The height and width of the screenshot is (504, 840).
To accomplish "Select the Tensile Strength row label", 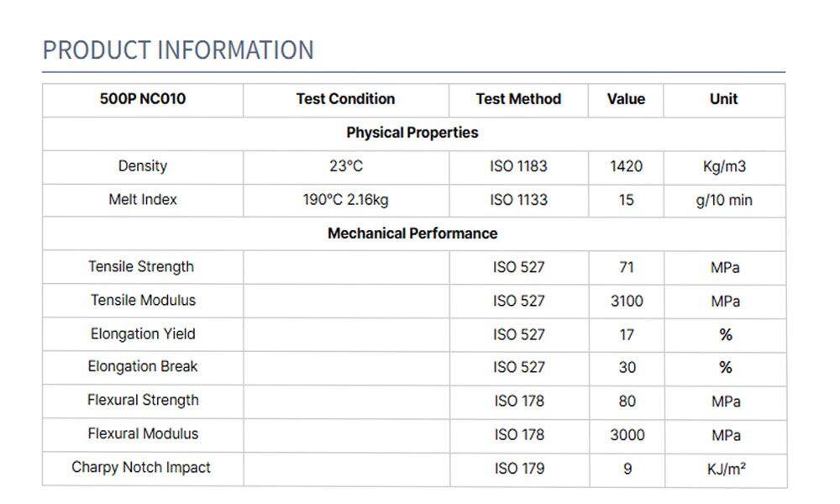I will click(141, 267).
